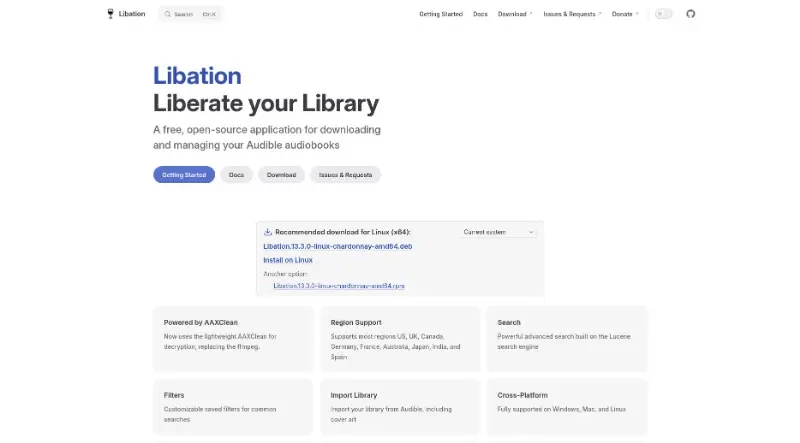Click the Libation wine glass logo
Viewport: 800px width, 443px height.
pyautogui.click(x=110, y=14)
